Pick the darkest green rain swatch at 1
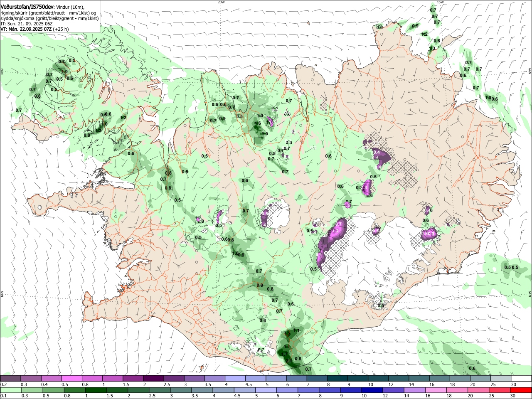 tap(96, 390)
